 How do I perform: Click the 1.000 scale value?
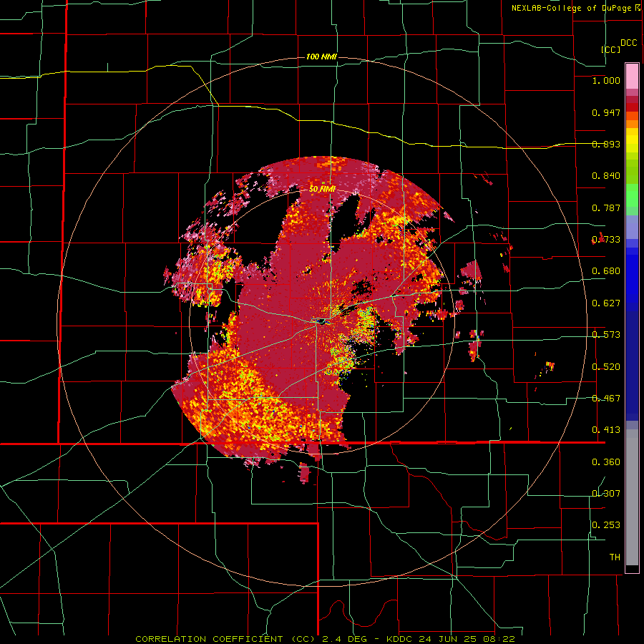pyautogui.click(x=606, y=80)
